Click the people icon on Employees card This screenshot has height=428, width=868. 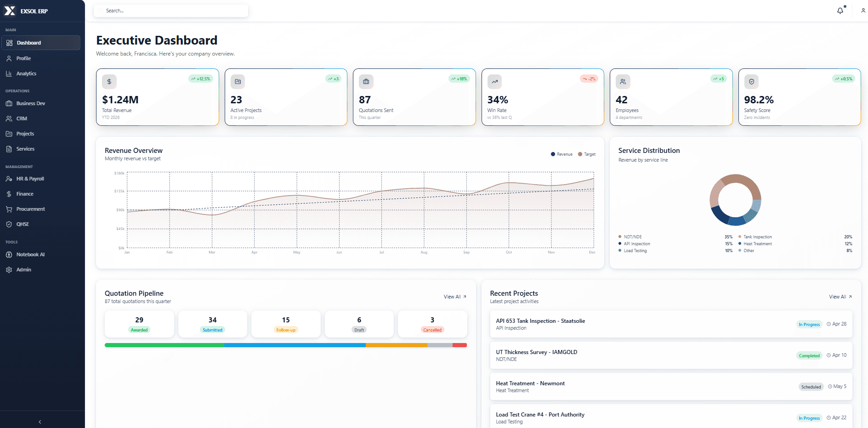[623, 82]
